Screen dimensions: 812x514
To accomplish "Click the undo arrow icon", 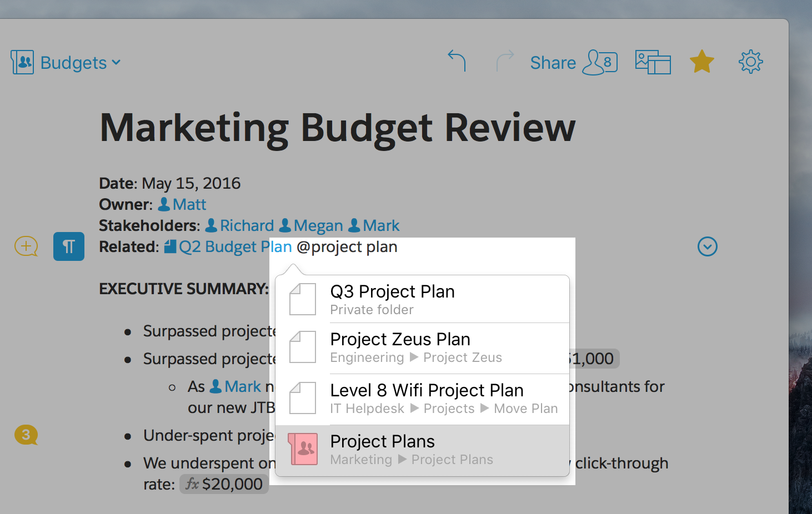I will pos(457,61).
